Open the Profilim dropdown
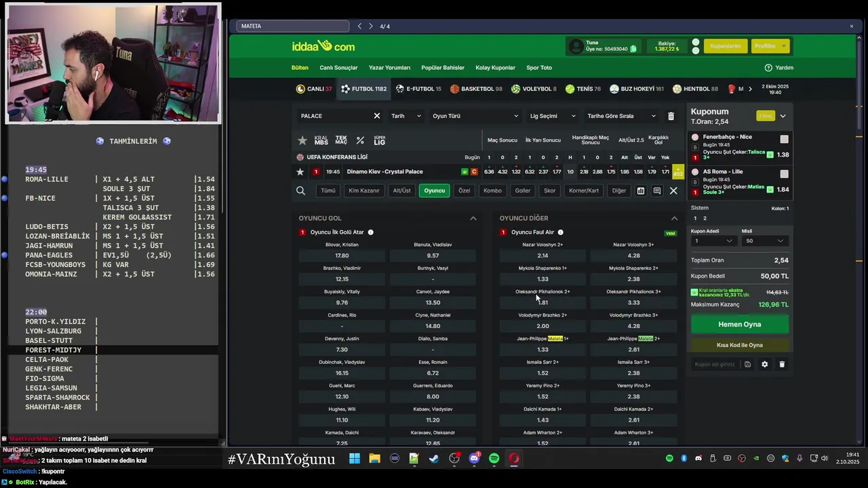Screen dimensions: 868x488 771,46
